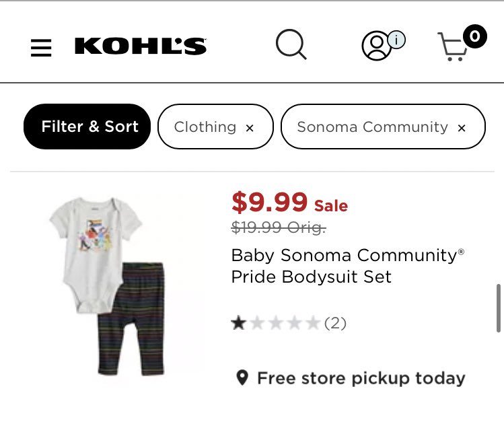The width and height of the screenshot is (504, 428).
Task: Click the store pickup location pin
Action: [242, 378]
